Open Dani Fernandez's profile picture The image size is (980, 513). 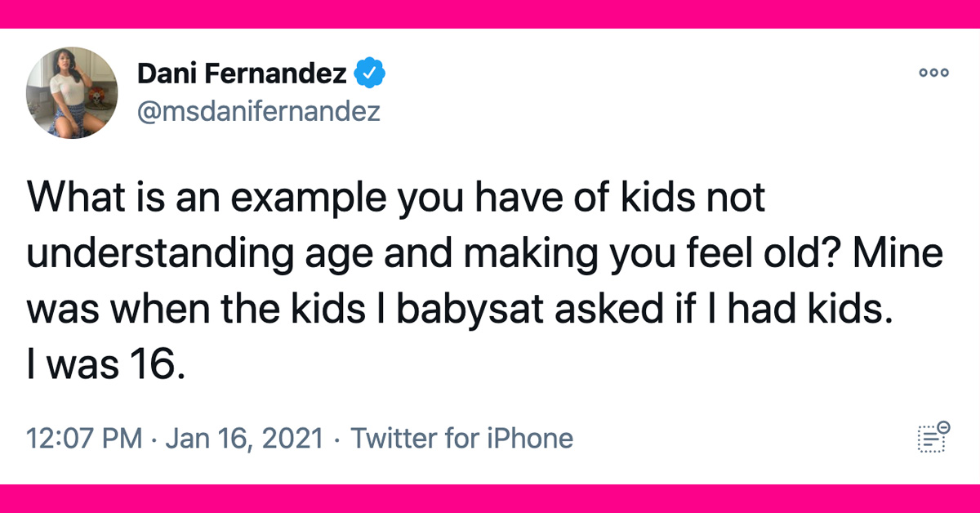pyautogui.click(x=73, y=92)
